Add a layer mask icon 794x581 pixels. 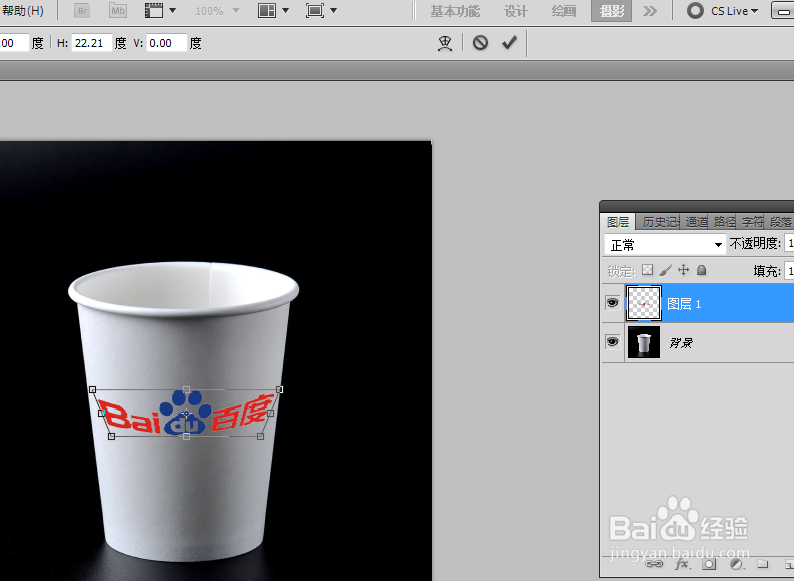[709, 564]
